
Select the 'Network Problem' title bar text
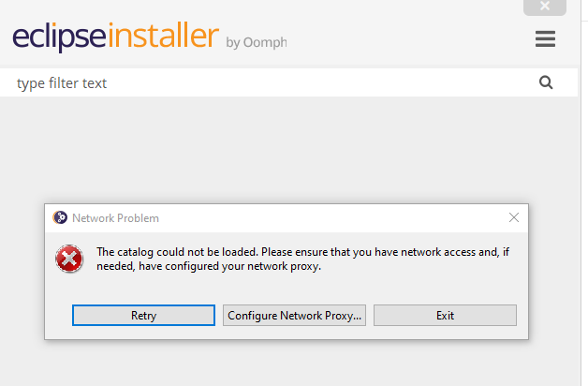pyautogui.click(x=115, y=218)
